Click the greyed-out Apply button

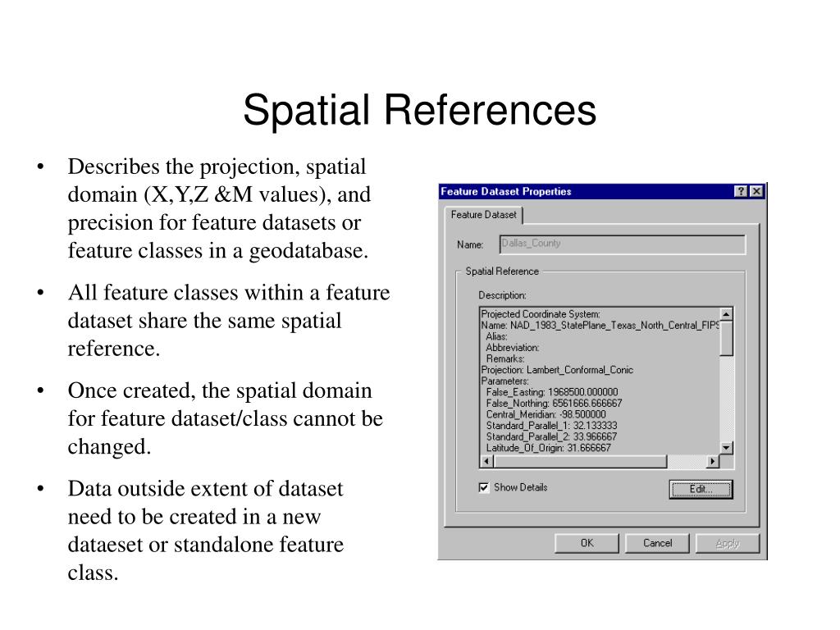pyautogui.click(x=728, y=543)
